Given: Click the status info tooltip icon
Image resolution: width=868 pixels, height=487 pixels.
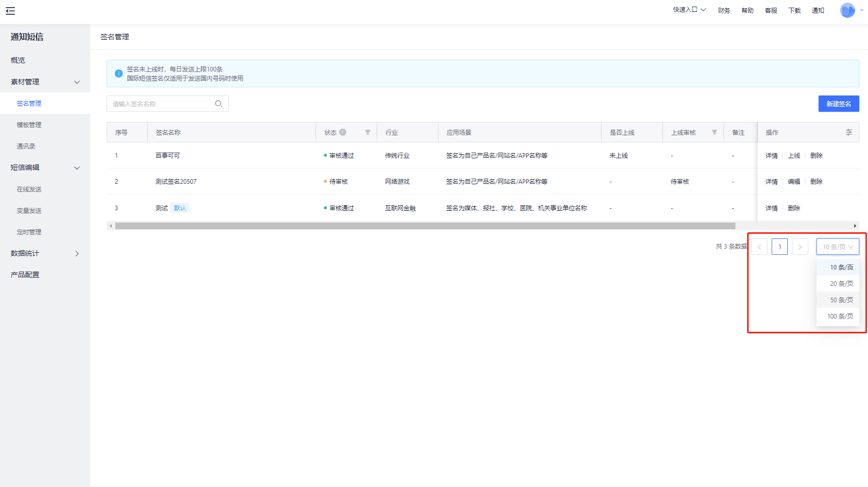Looking at the screenshot, I should (343, 132).
